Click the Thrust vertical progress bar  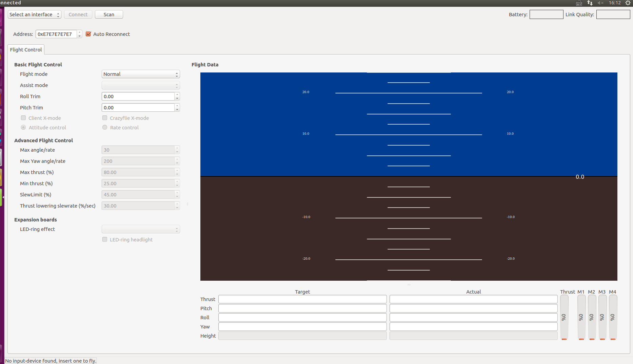pos(564,317)
